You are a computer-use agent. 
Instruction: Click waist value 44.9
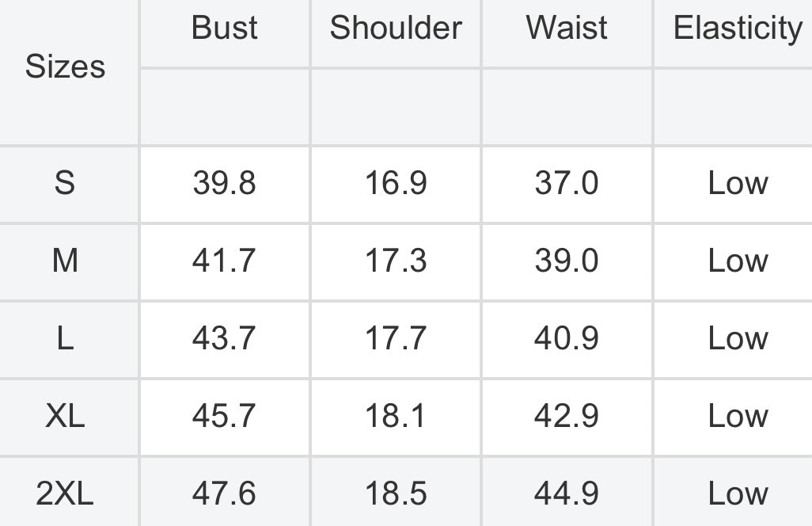(x=567, y=494)
